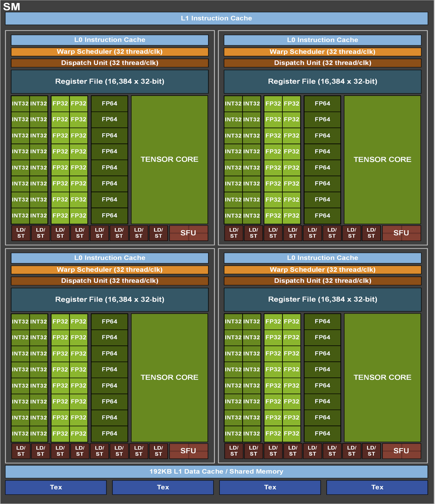Expand the top-right Register File block
436x504 pixels.
(x=322, y=81)
